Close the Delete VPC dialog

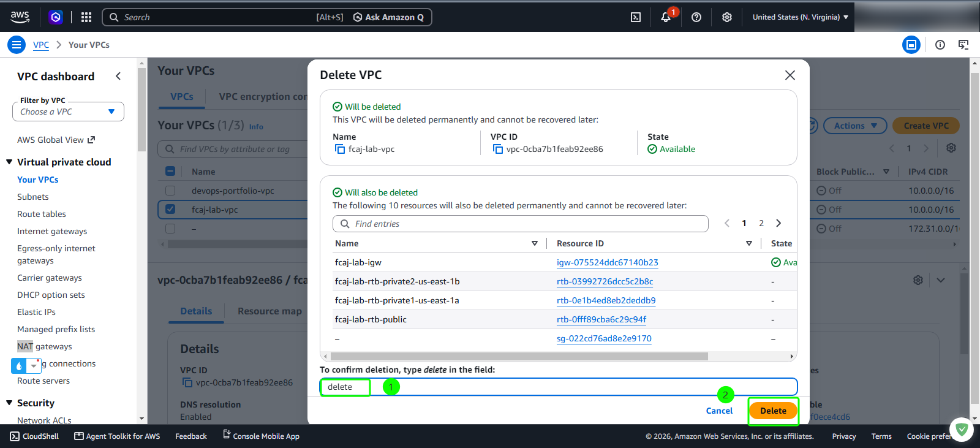[x=790, y=75]
